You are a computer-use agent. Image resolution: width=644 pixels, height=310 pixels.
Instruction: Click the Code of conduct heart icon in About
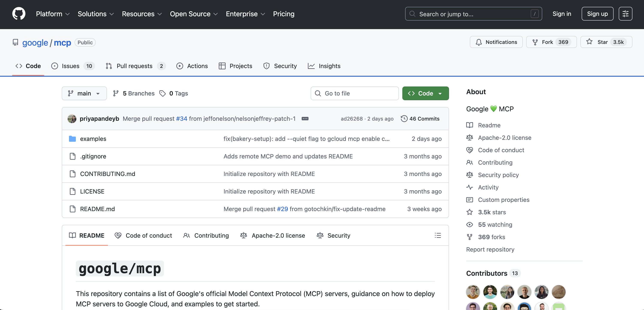click(469, 150)
